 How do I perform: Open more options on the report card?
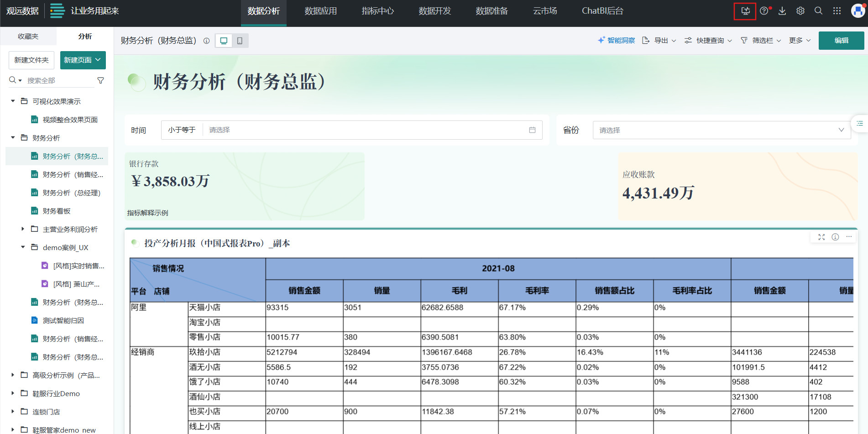tap(849, 237)
